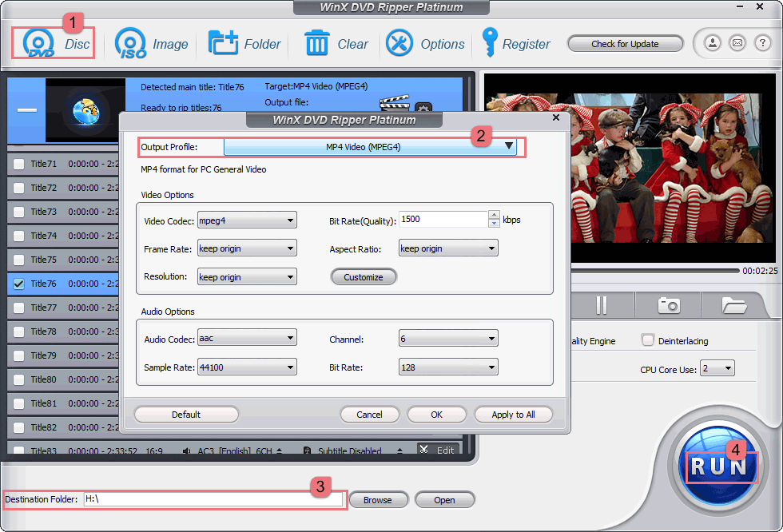Open the CPU Core Use dropdown
The width and height of the screenshot is (783, 532).
[717, 369]
